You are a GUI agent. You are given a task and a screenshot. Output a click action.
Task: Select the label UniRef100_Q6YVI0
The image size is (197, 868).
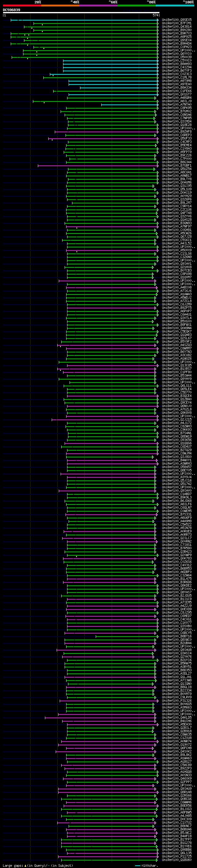[x=177, y=54]
